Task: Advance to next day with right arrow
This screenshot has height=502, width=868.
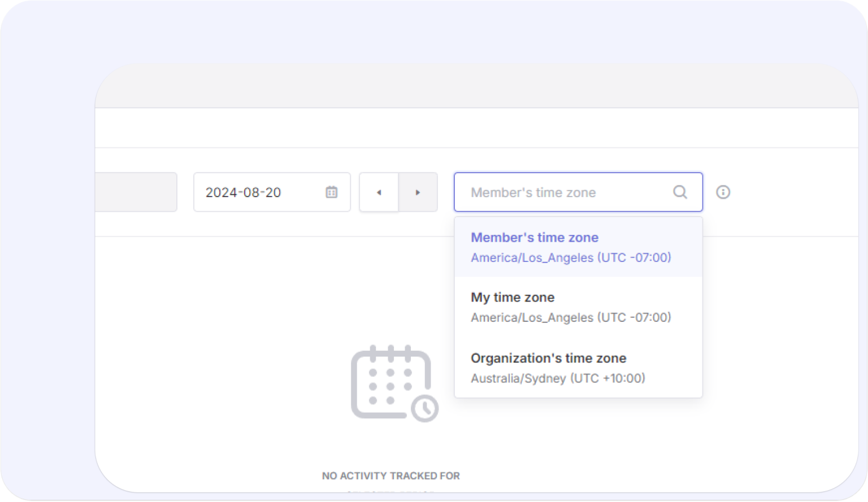Action: (418, 192)
